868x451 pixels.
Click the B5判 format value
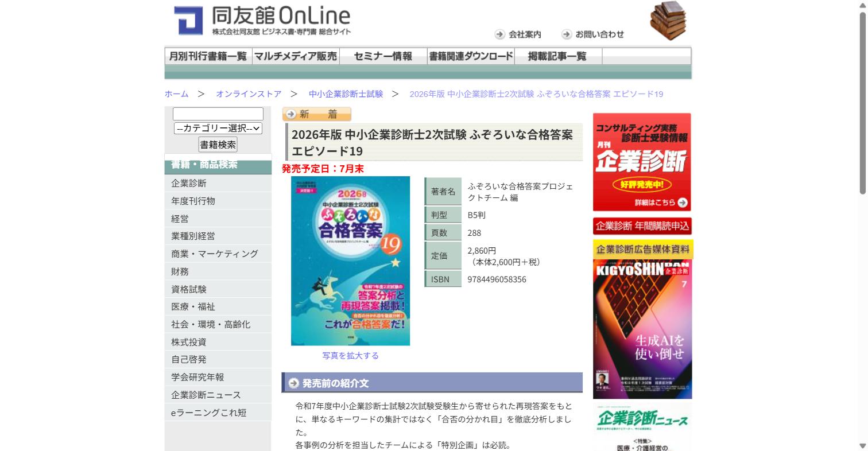pos(476,215)
